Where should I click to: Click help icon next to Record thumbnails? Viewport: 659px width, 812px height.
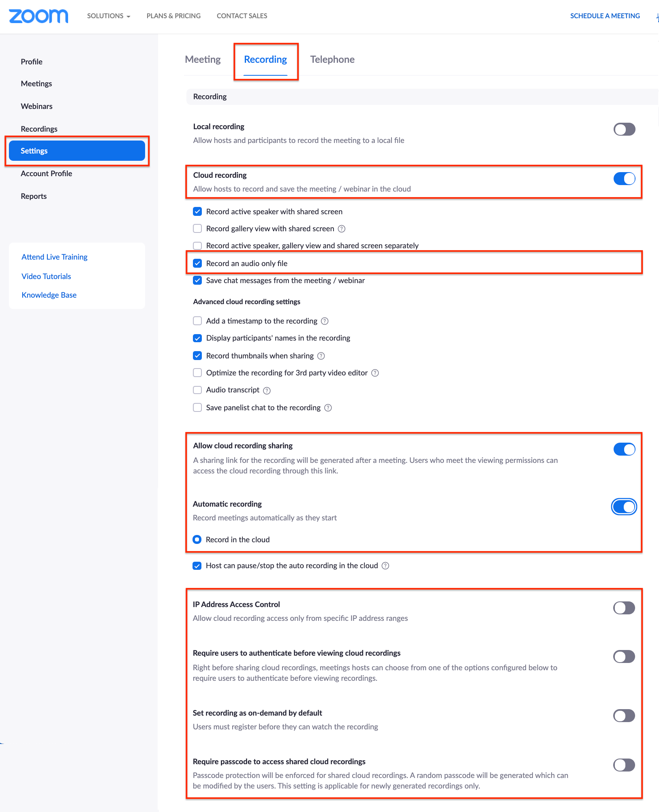[x=321, y=356]
